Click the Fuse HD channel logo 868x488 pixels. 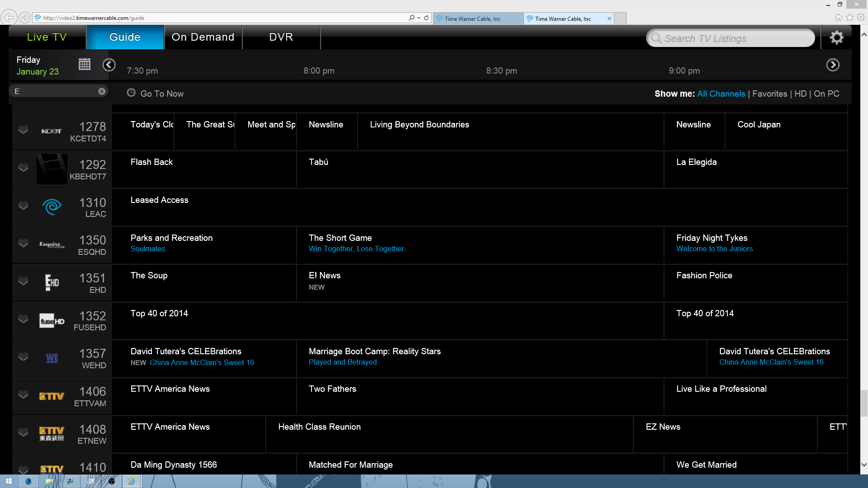tap(52, 321)
